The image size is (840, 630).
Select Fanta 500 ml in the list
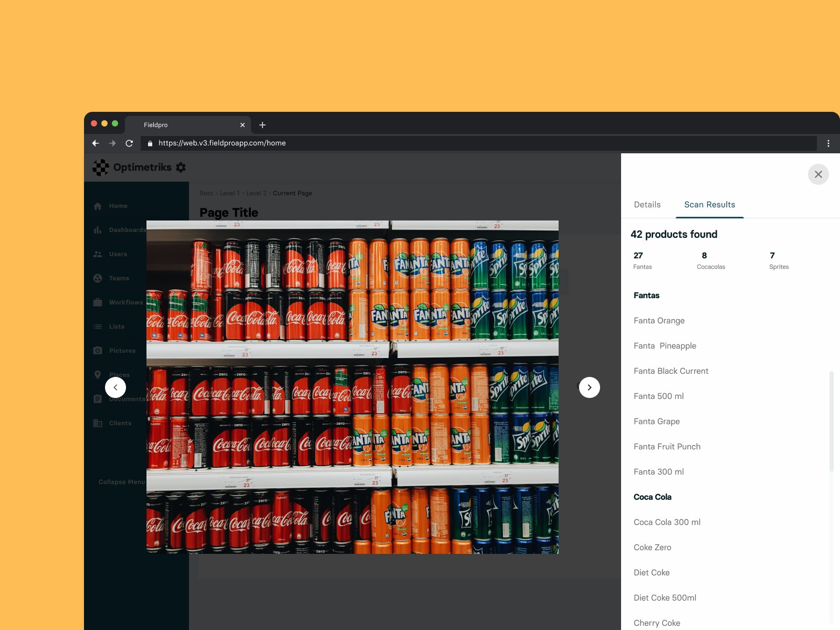[x=659, y=396]
